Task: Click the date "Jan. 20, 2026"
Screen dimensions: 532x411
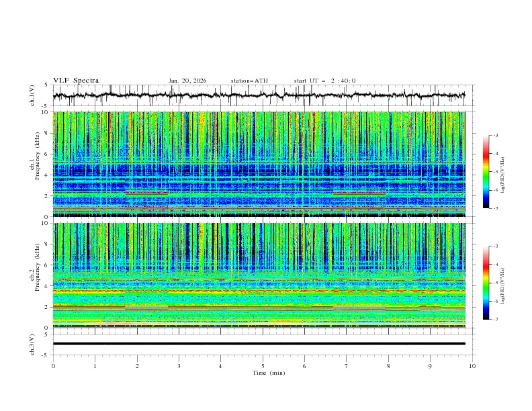Action: 187,81
